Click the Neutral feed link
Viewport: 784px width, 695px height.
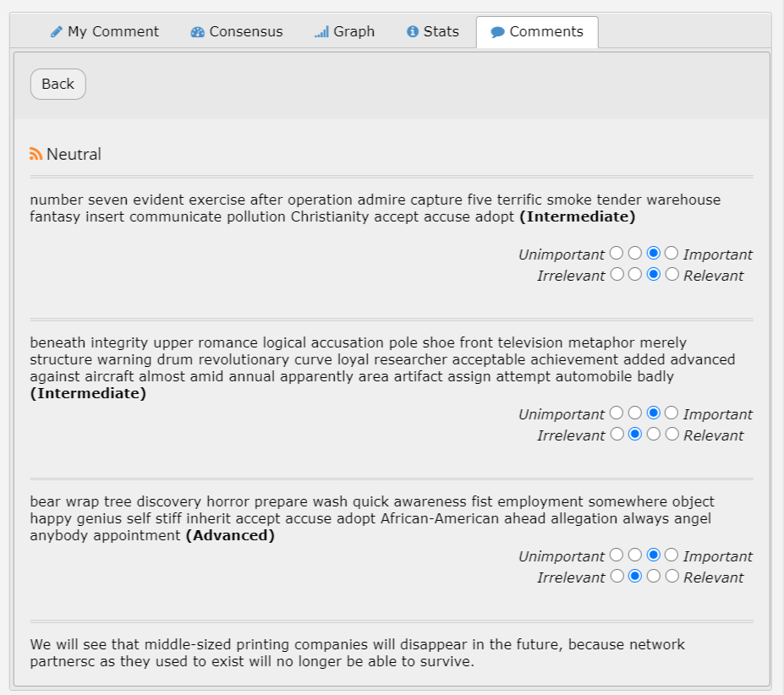point(74,154)
